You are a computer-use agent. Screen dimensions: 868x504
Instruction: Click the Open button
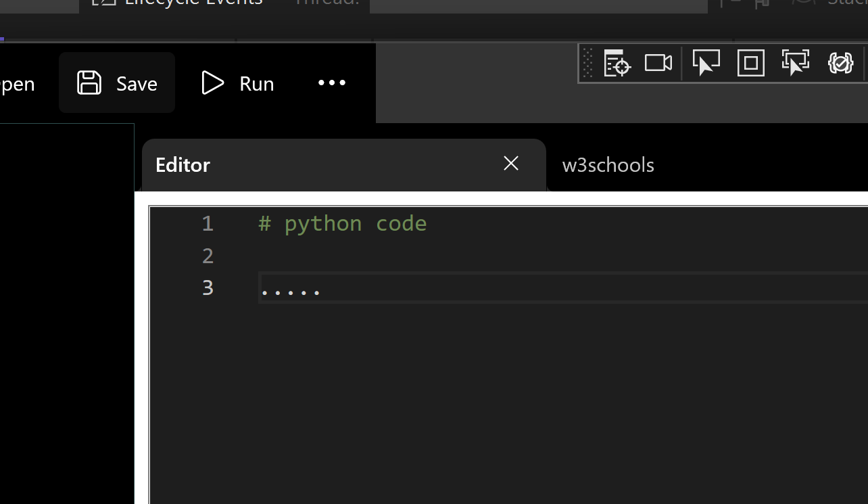(x=17, y=83)
